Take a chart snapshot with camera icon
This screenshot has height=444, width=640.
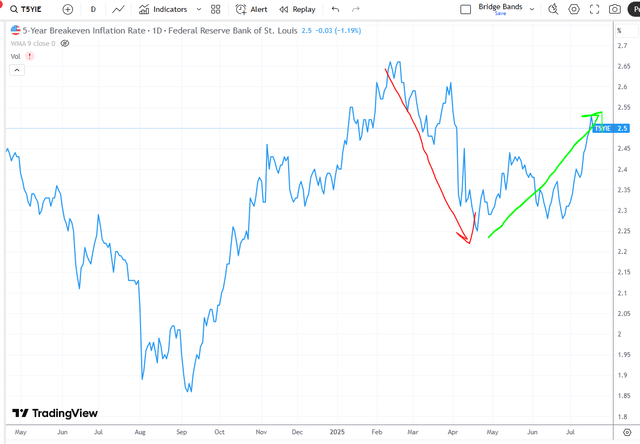point(615,9)
